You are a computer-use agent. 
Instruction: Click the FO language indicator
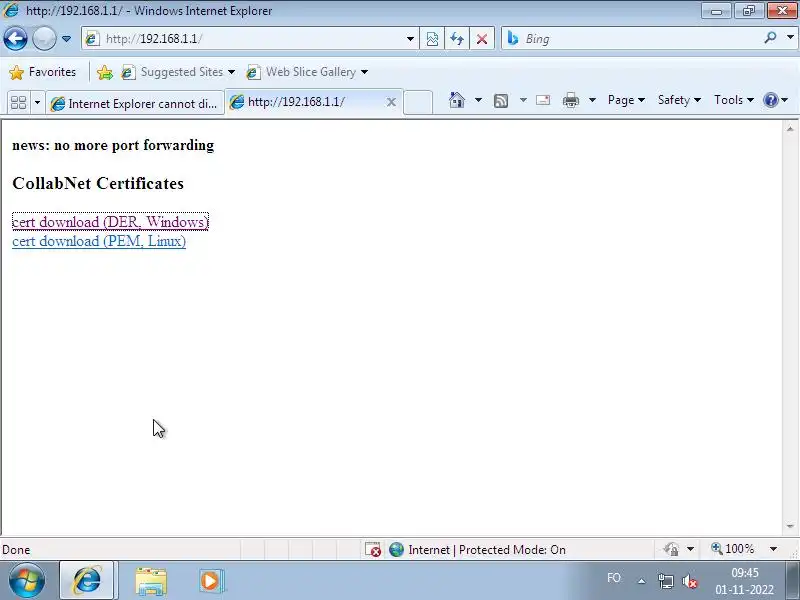pyautogui.click(x=614, y=578)
